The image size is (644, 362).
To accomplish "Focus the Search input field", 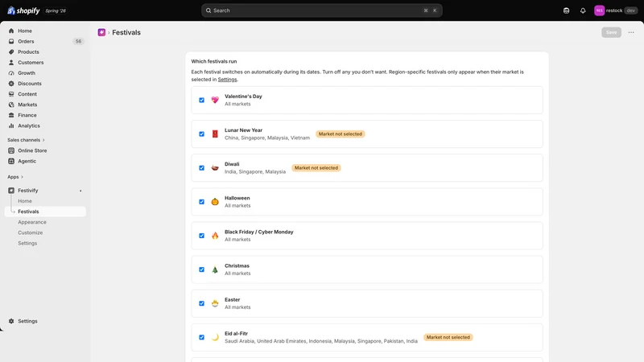I will tap(321, 10).
